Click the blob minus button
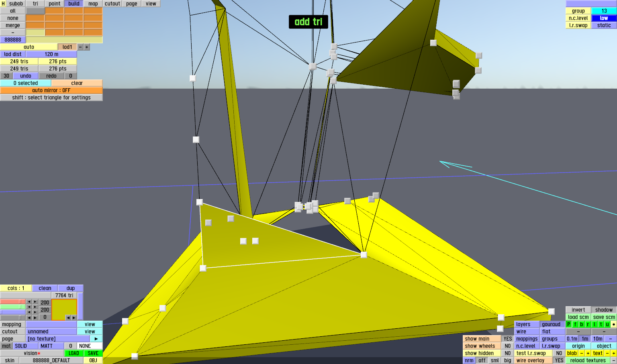 point(582,353)
